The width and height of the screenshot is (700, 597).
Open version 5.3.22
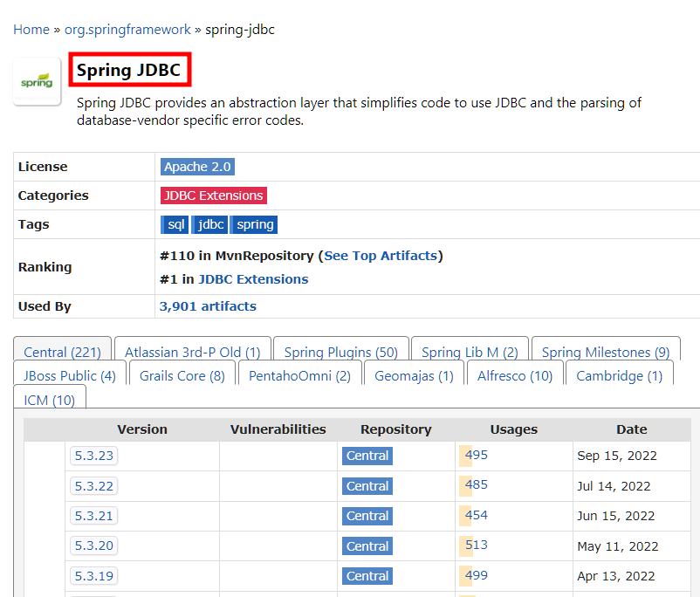pyautogui.click(x=93, y=486)
